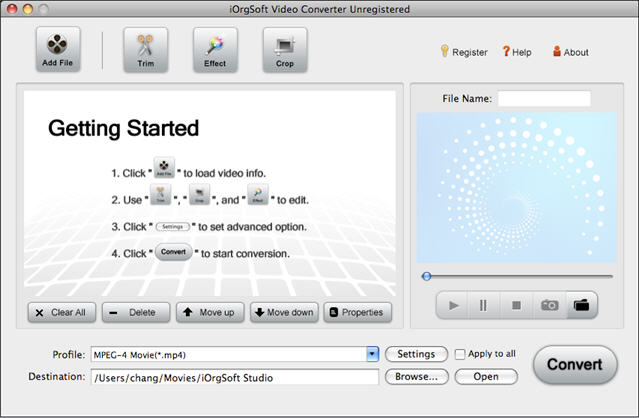639x418 pixels.
Task: Click into the File Name field
Action: [544, 99]
